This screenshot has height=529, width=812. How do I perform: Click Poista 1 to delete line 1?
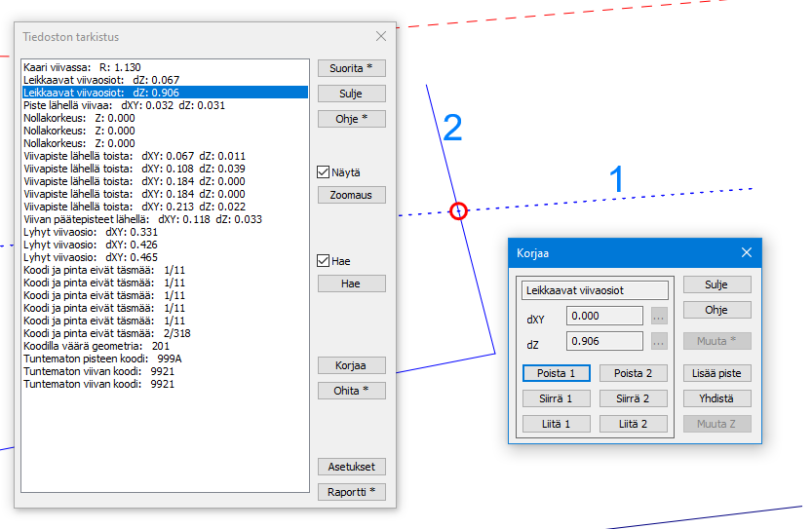556,373
